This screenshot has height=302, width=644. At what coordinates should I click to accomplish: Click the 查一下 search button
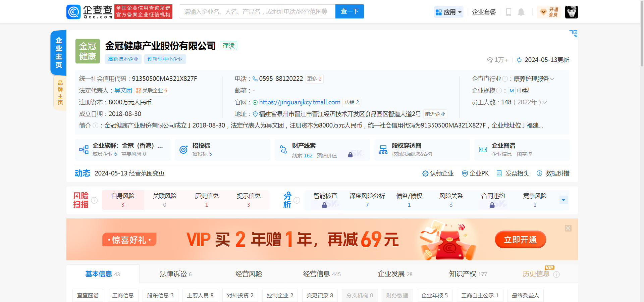tap(350, 11)
